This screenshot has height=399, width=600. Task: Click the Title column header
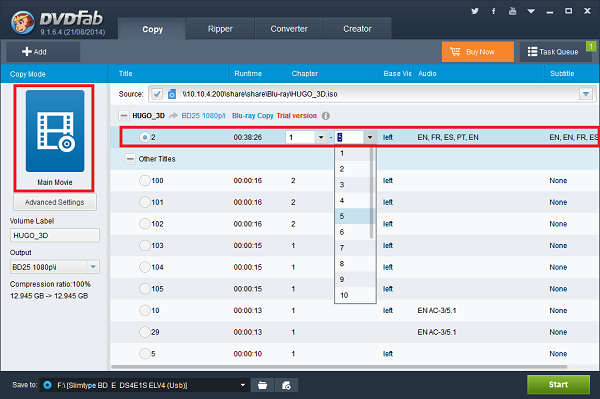click(126, 73)
